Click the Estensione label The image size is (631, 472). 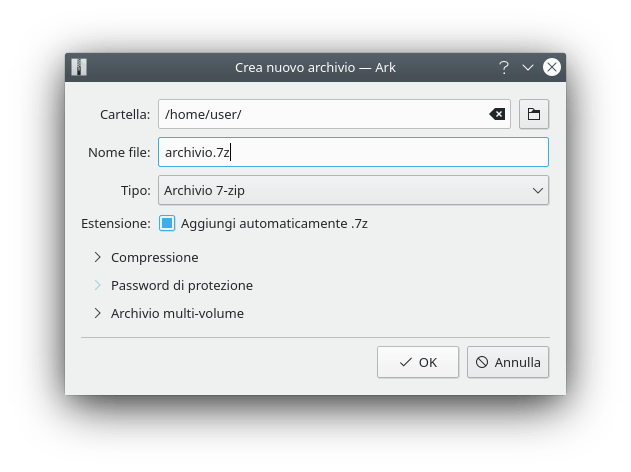115,223
